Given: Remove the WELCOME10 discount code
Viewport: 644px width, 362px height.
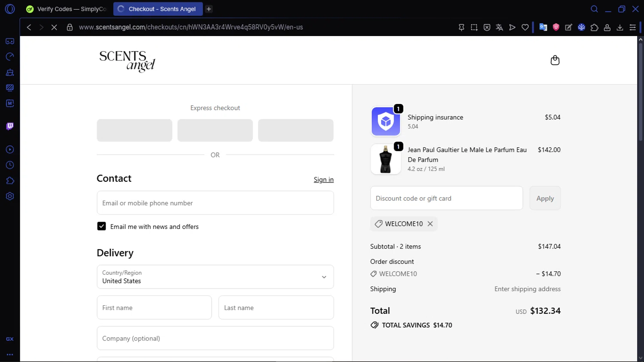Looking at the screenshot, I should click(430, 224).
